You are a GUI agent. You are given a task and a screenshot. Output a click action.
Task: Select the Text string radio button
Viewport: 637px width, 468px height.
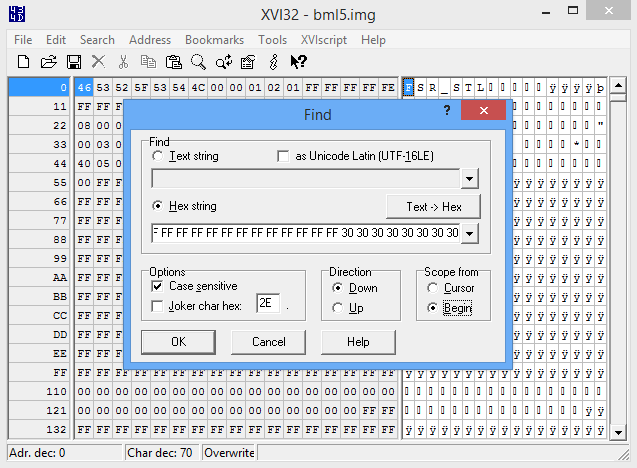158,157
